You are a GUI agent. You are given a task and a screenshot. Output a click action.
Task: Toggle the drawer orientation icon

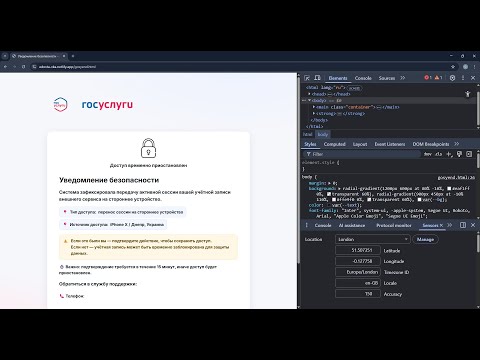point(463,225)
